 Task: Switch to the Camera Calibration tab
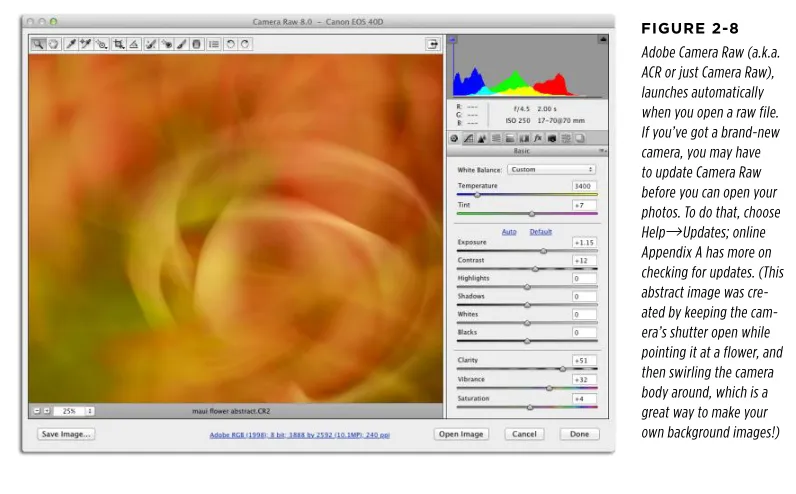click(x=552, y=138)
